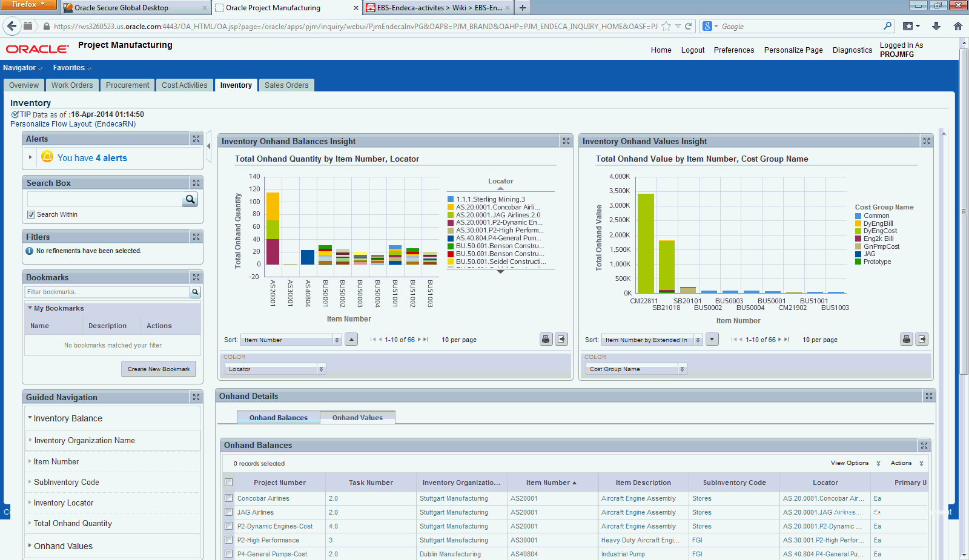Click the Create New Bookmark button
Viewport: 969px width, 560px height.
[x=159, y=369]
